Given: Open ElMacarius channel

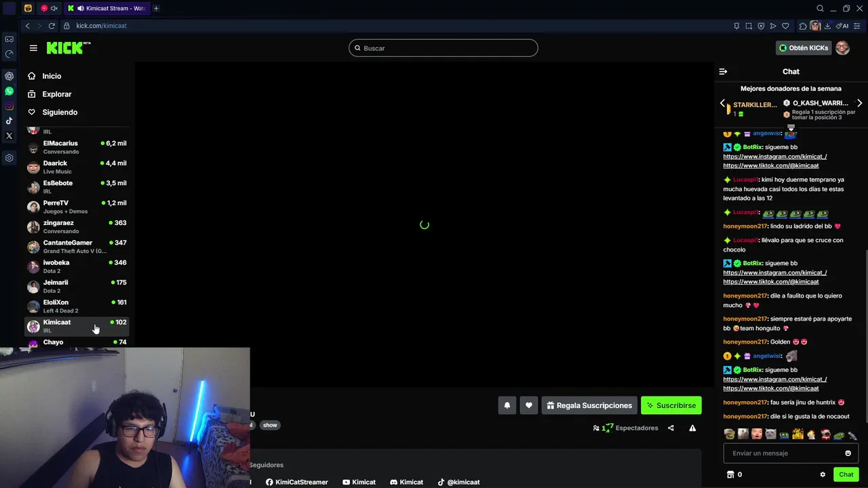Looking at the screenshot, I should [77, 147].
